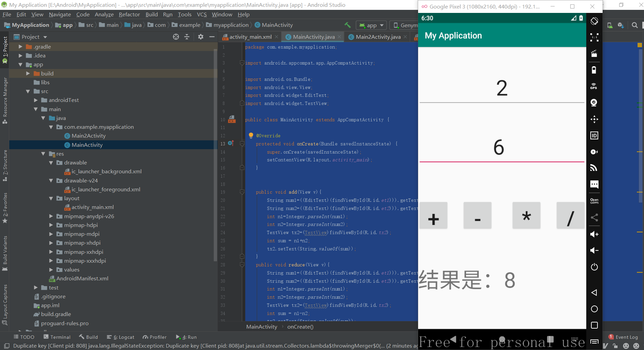Select build.gradle in project tree
The width and height of the screenshot is (644, 350).
click(56, 314)
